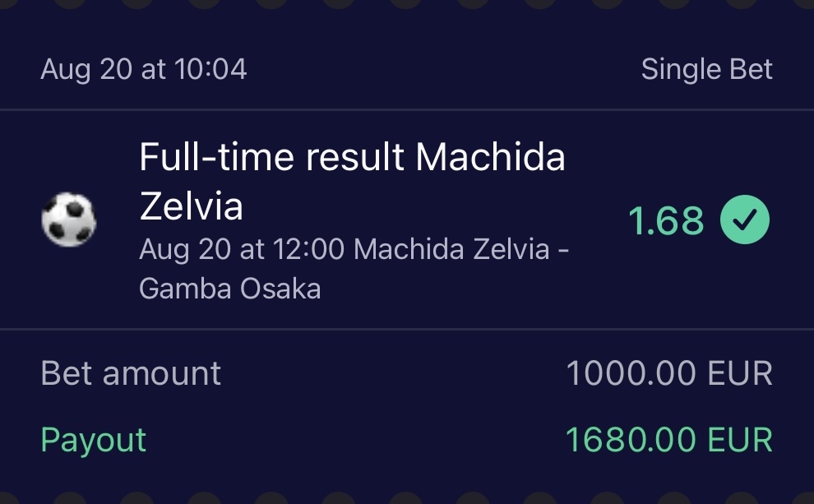Tap EUR next to the 1680.00 payout

point(738,440)
